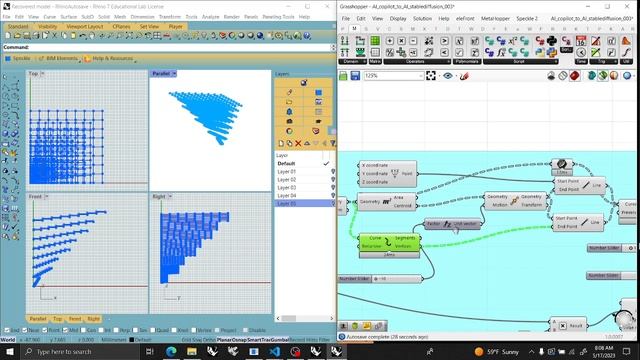Screen dimensions: 640x360
Task: Open File Explorer from the taskbar
Action: pos(192,351)
